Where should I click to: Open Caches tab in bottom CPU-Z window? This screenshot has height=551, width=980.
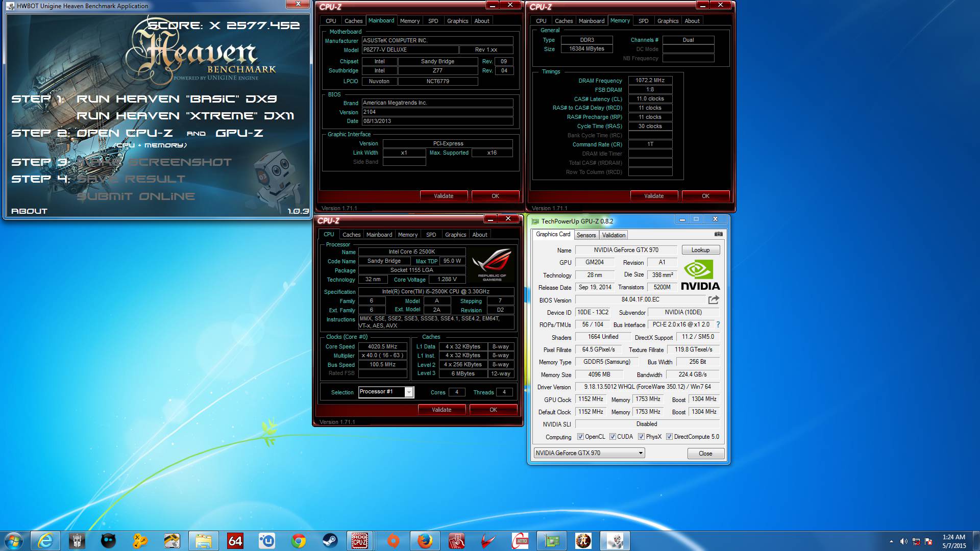point(351,235)
